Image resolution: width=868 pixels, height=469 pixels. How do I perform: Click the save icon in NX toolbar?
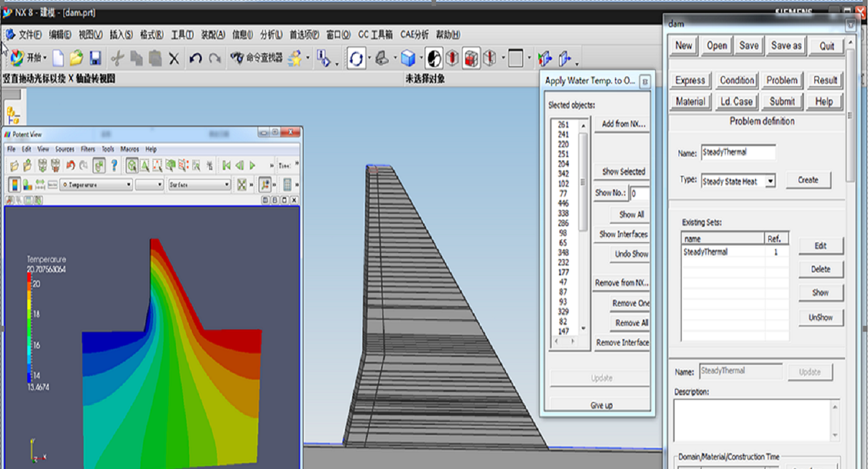(x=95, y=58)
